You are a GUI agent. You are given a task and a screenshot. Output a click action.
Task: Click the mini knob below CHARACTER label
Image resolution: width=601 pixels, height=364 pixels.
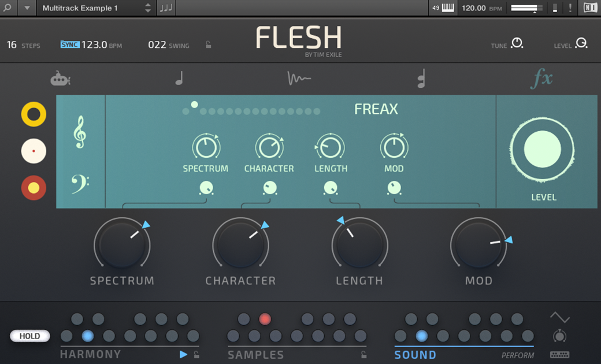(270, 188)
